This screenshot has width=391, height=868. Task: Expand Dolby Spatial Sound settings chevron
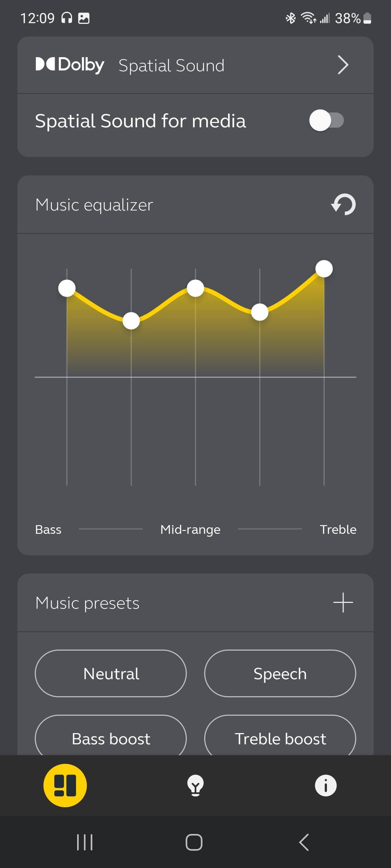[342, 65]
